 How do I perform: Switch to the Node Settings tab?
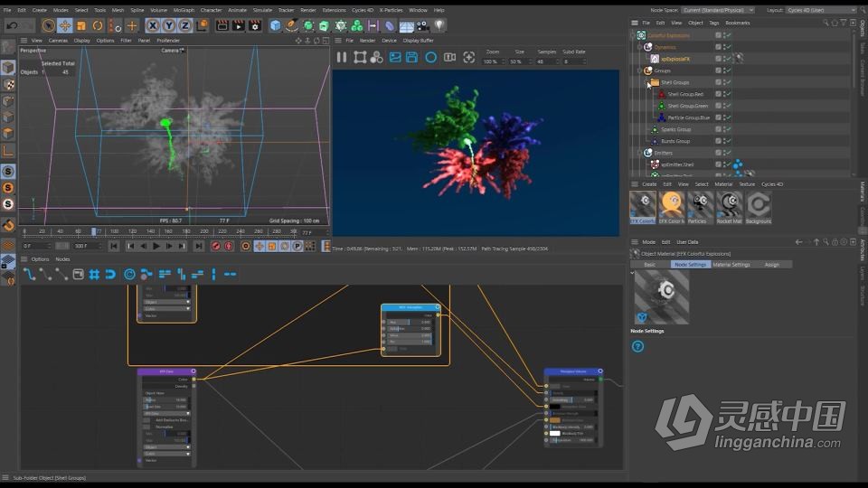pos(690,265)
